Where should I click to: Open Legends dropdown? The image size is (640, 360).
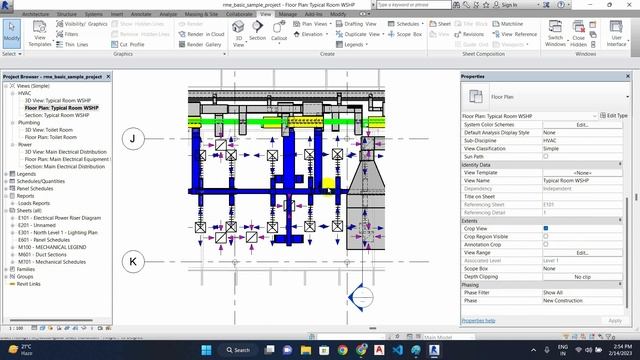pyautogui.click(x=352, y=44)
